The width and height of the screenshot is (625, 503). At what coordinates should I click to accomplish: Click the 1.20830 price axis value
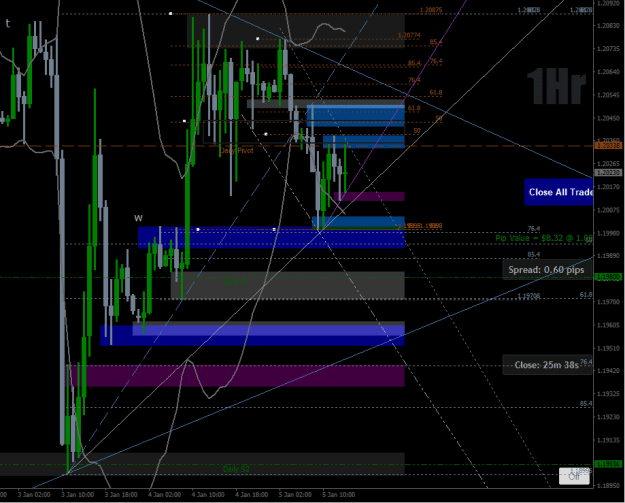point(608,26)
